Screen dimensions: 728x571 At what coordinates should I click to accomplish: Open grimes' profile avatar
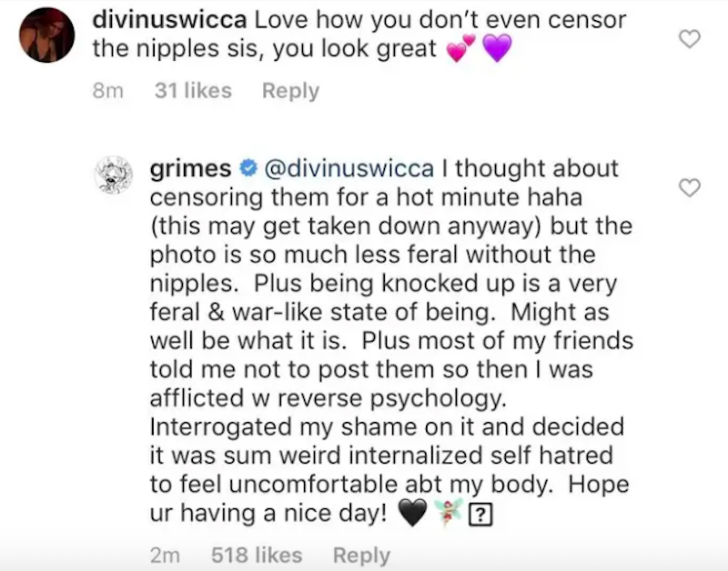click(x=114, y=175)
